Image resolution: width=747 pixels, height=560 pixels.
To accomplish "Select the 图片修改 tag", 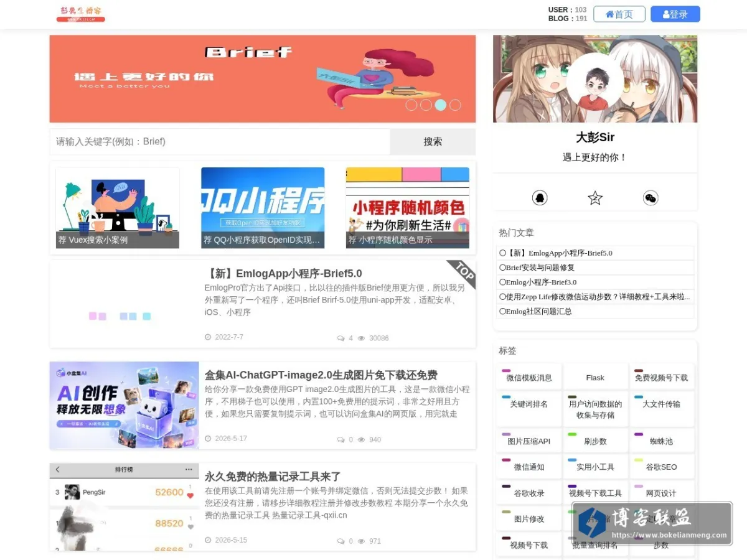I will click(529, 518).
